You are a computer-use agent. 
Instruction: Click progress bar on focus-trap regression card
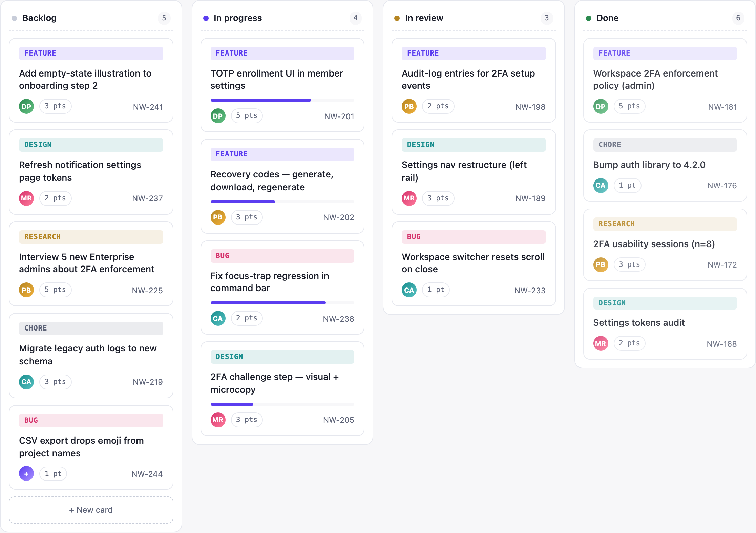point(282,303)
